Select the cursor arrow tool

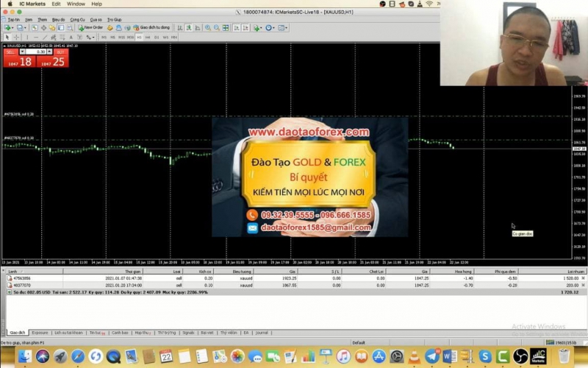click(x=7, y=38)
